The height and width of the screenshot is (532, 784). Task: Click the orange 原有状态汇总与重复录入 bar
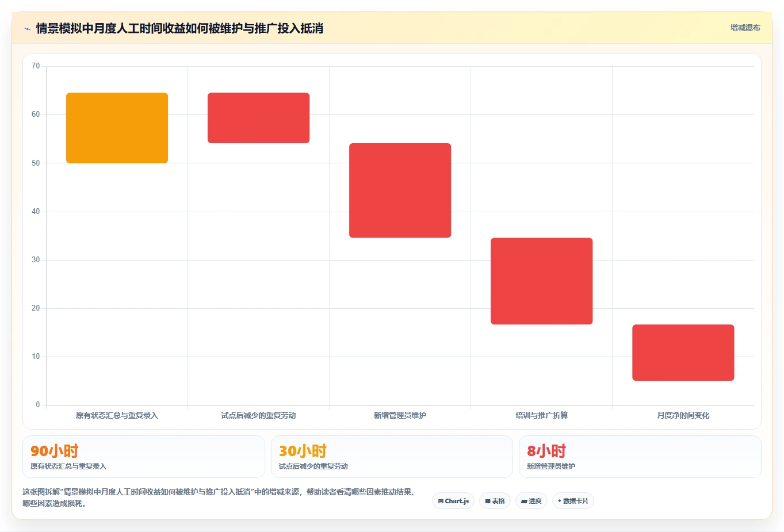tap(117, 128)
